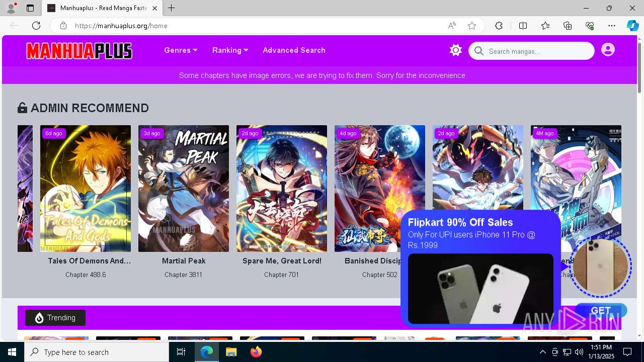Screen dimensions: 644x362
Task: Open Tab actions menu
Action: click(30, 8)
